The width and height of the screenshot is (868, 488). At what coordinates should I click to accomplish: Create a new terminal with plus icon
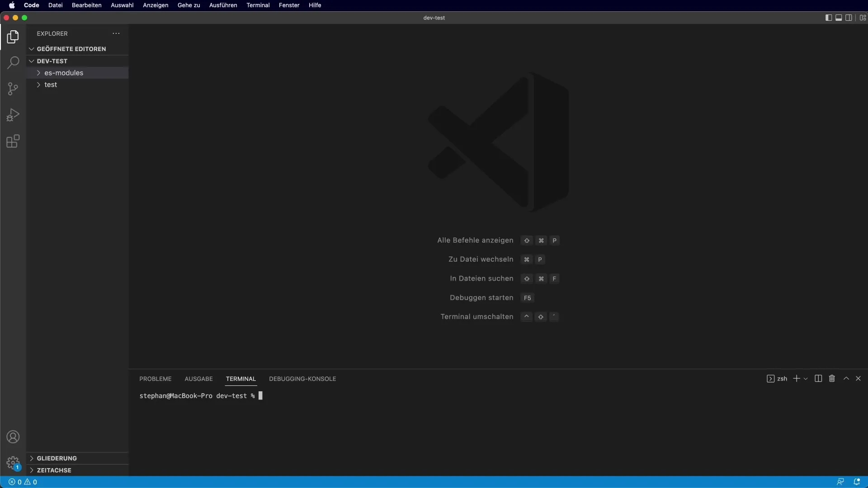pyautogui.click(x=797, y=379)
